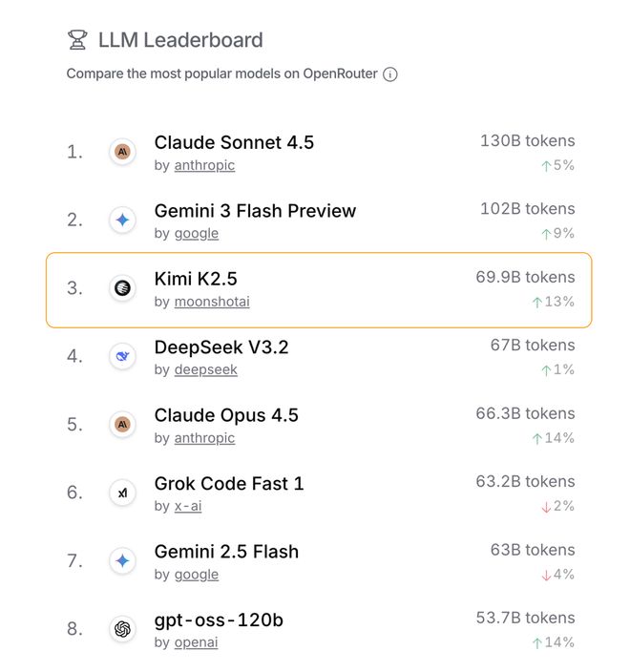Click the LLM Leaderboard heading
Screen dimensions: 630x672
click(180, 40)
